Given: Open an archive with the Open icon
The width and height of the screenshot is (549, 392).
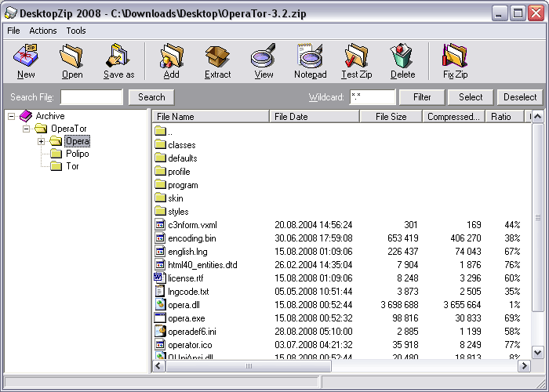Looking at the screenshot, I should pyautogui.click(x=72, y=56).
